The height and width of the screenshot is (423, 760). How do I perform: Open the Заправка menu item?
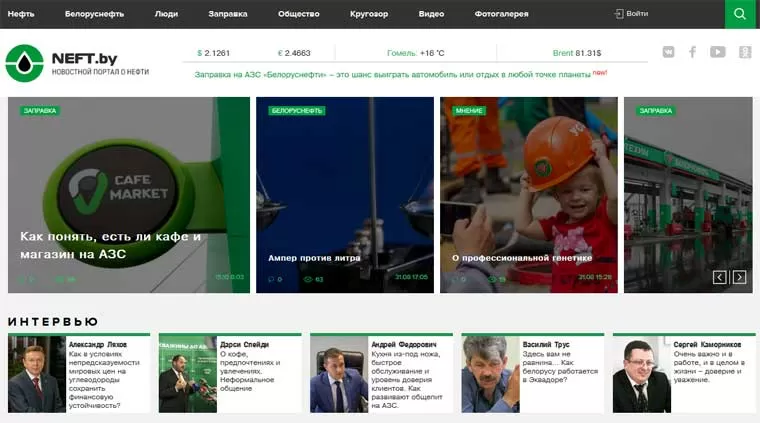(x=228, y=14)
